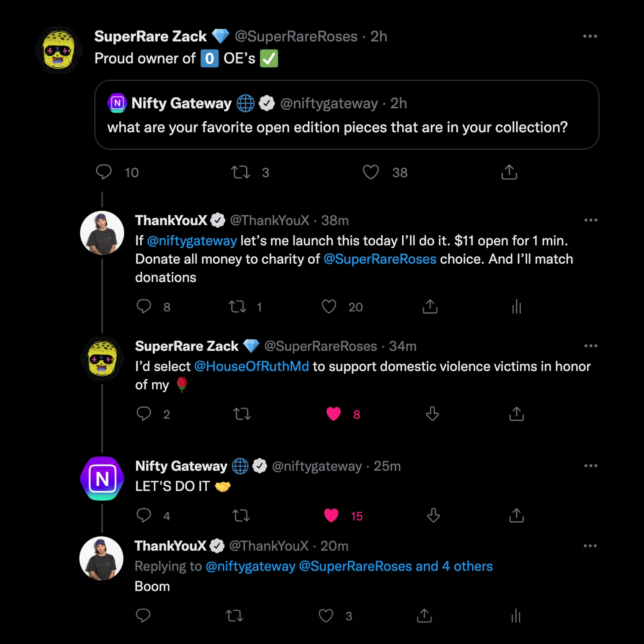Unlike Nifty Gateway's "LET'S DO IT" tweet
Image resolution: width=644 pixels, height=644 pixels.
(331, 515)
